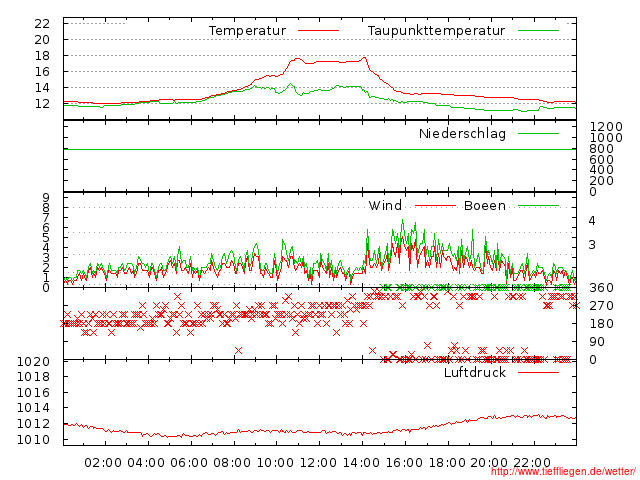Click the 14:00 time axis label

(x=361, y=463)
